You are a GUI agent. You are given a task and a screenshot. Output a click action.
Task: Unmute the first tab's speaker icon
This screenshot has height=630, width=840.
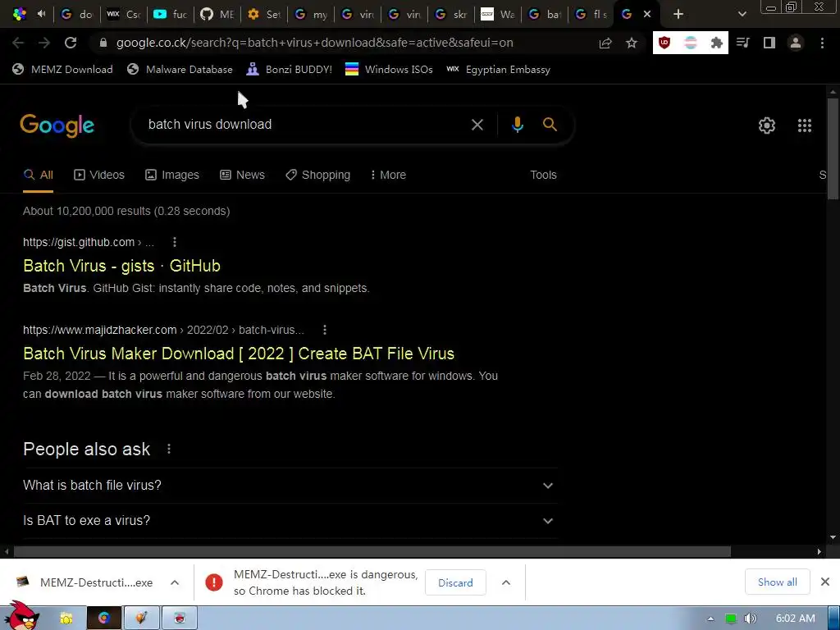41,14
